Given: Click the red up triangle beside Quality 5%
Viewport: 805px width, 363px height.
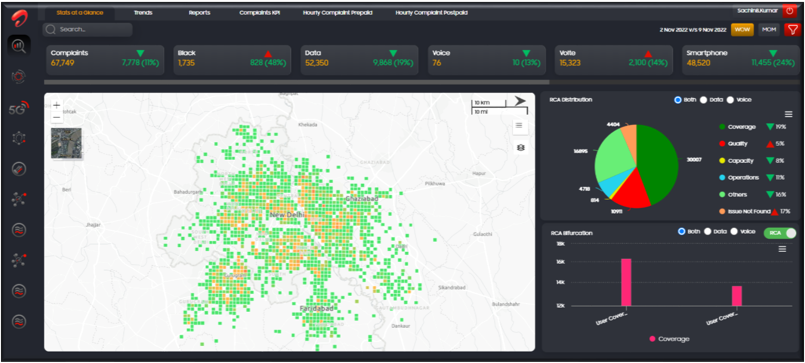Looking at the screenshot, I should pyautogui.click(x=770, y=144).
